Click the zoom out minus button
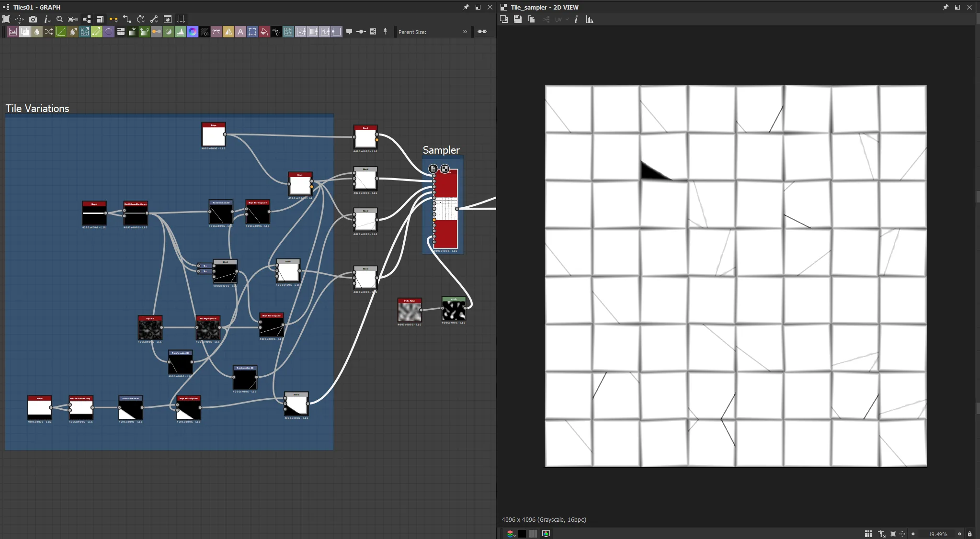Viewport: 980px width, 539px height. (x=913, y=534)
